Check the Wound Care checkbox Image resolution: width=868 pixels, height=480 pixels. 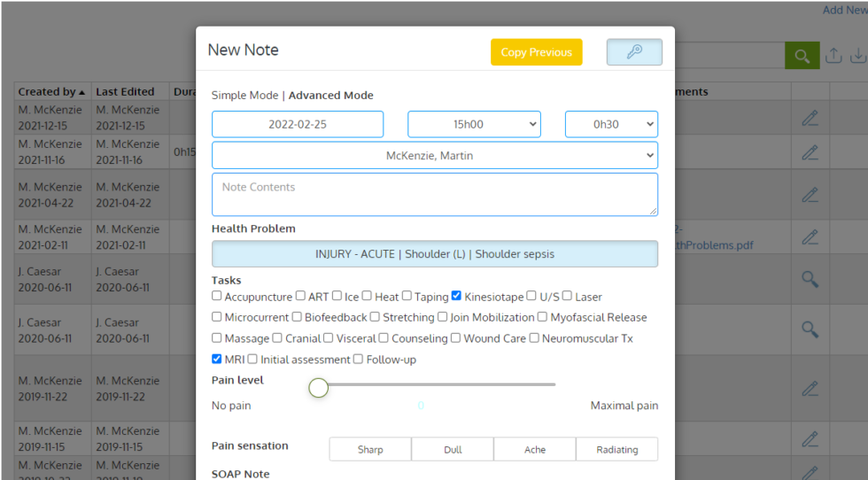coord(455,337)
